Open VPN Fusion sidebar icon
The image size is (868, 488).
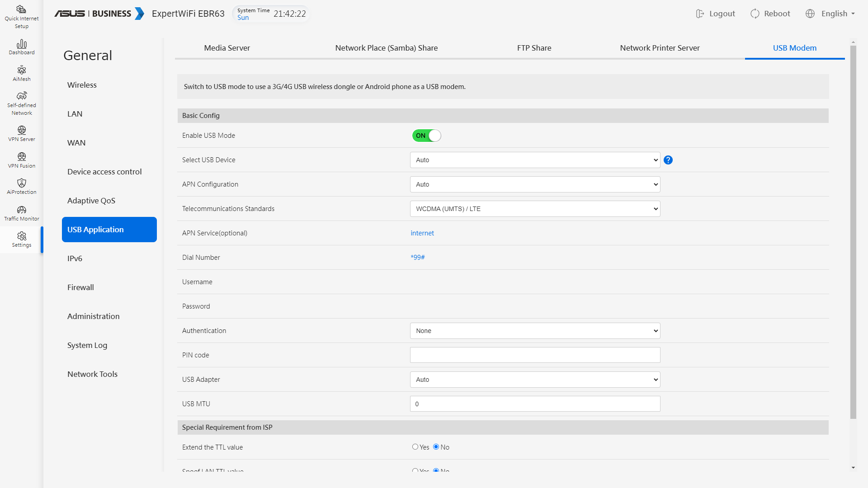[x=22, y=160]
